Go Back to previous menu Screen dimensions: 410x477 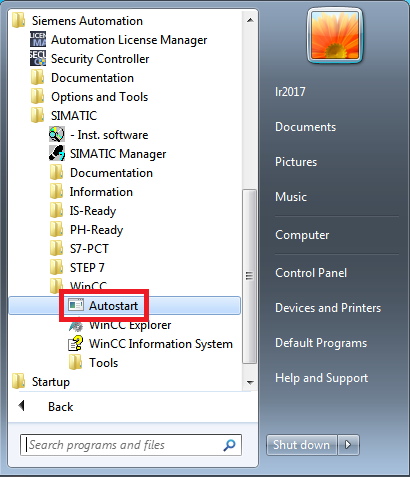coord(60,406)
